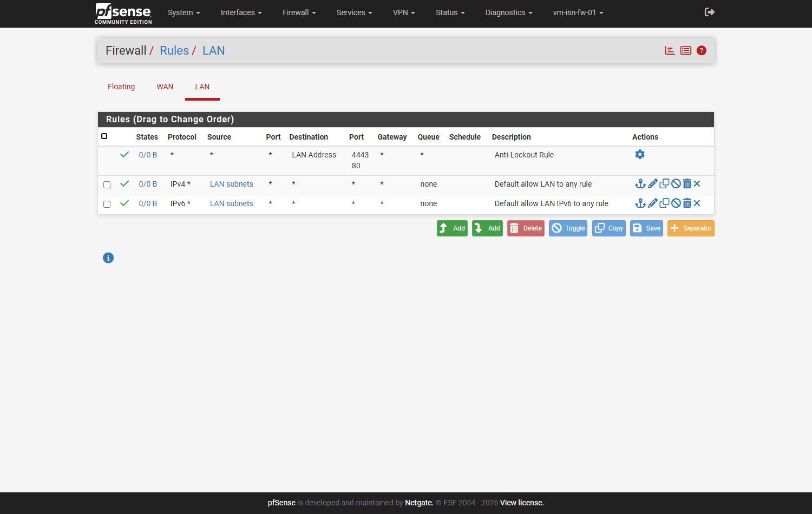Add rule to end of list
Screen dimensions: 812x514
click(487, 228)
